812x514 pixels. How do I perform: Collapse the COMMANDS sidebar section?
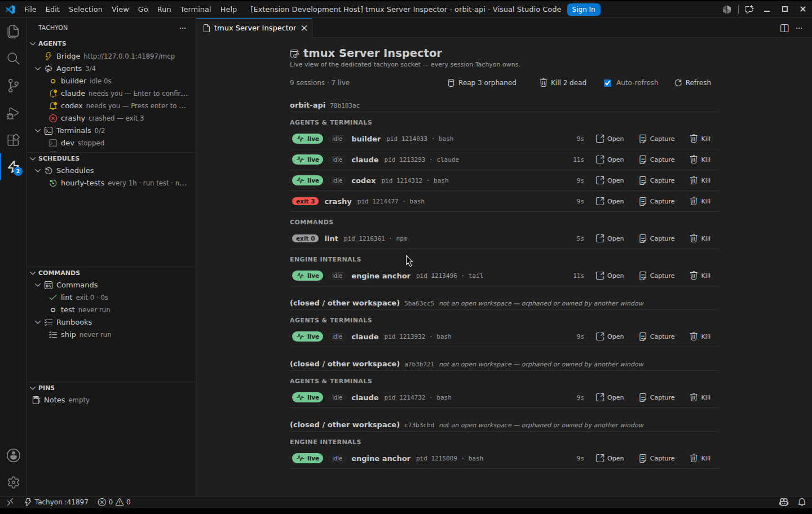(33, 273)
